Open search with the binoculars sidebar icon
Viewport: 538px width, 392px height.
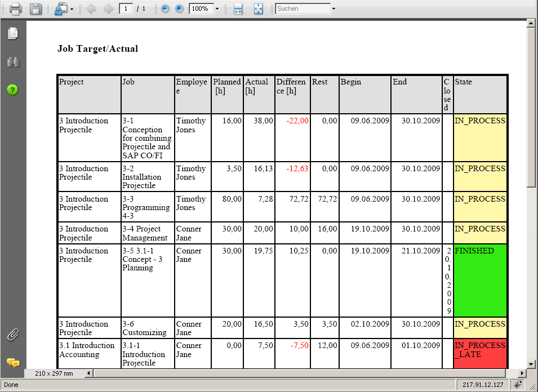(x=12, y=62)
